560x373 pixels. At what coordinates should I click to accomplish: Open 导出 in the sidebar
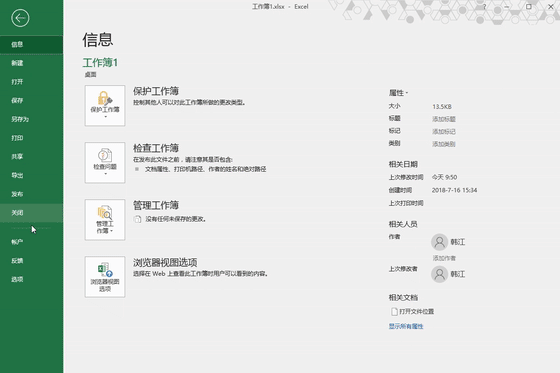(x=31, y=175)
